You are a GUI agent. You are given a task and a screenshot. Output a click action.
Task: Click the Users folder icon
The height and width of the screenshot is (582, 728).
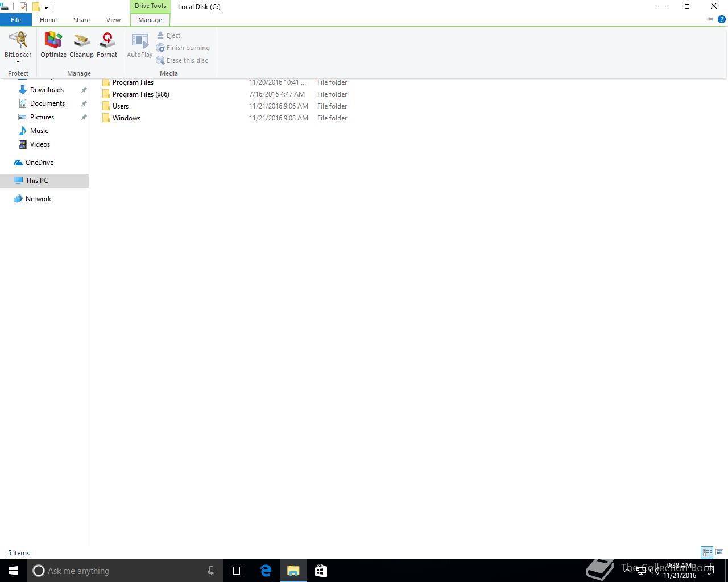[x=106, y=106]
